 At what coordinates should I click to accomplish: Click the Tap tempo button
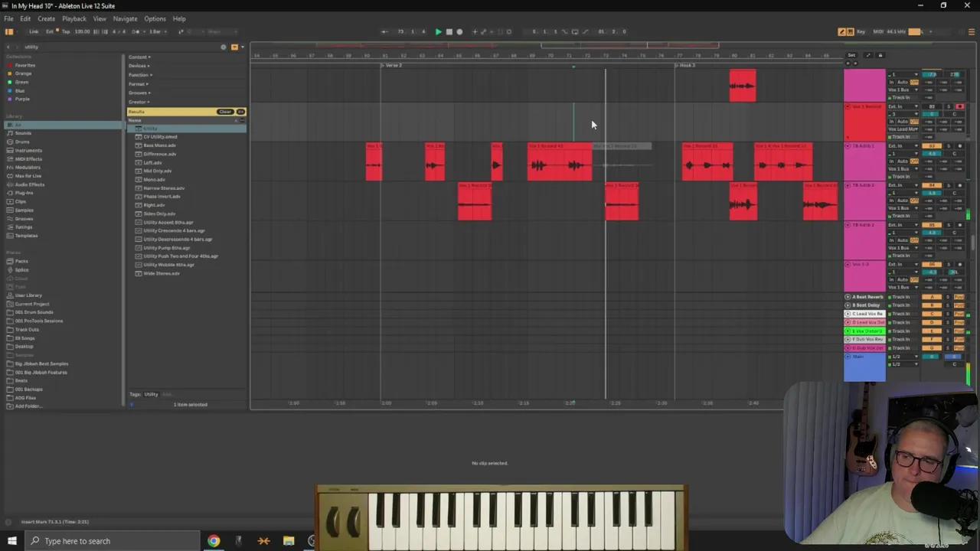click(x=66, y=31)
